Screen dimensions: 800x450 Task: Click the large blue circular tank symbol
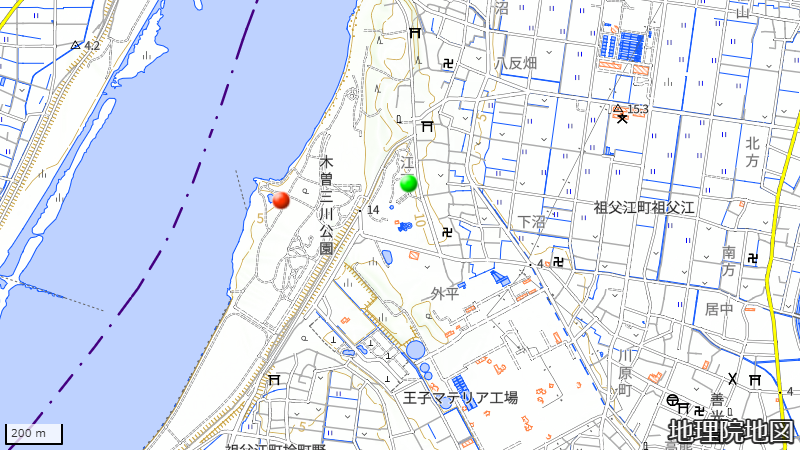point(415,350)
